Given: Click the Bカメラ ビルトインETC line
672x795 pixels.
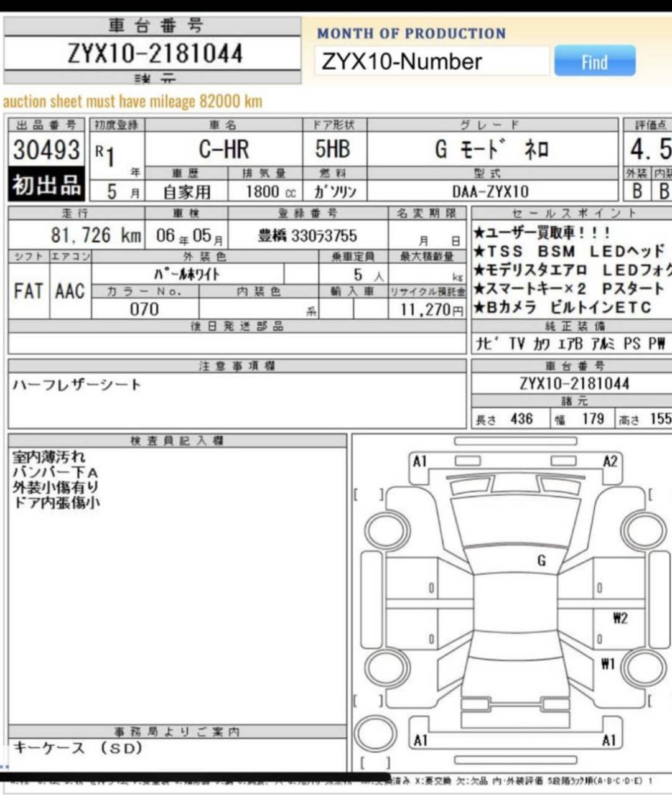Looking at the screenshot, I should coord(562,307).
